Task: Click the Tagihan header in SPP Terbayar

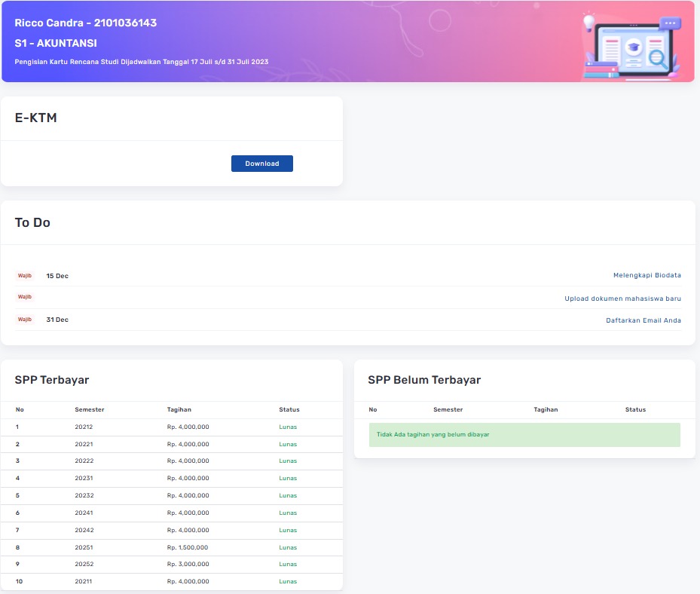Action: pos(179,409)
